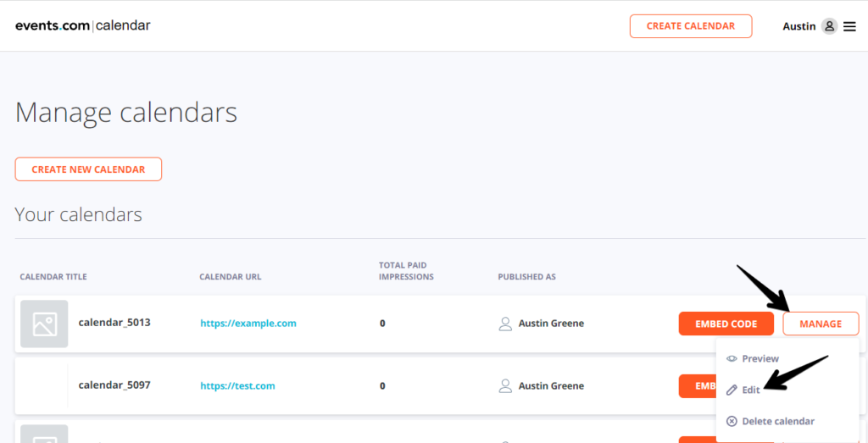The width and height of the screenshot is (868, 443).
Task: Click the calendar_5013 title
Action: coord(114,323)
